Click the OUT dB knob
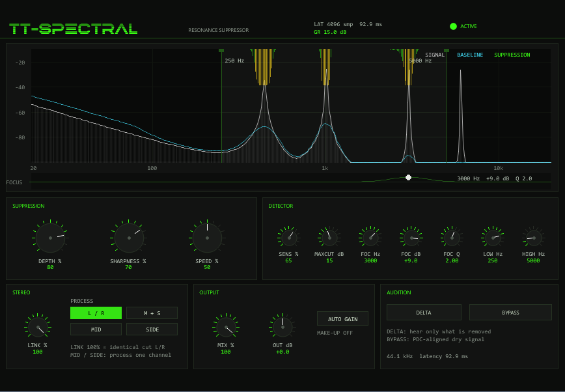The width and height of the screenshot is (565, 392). pyautogui.click(x=282, y=327)
